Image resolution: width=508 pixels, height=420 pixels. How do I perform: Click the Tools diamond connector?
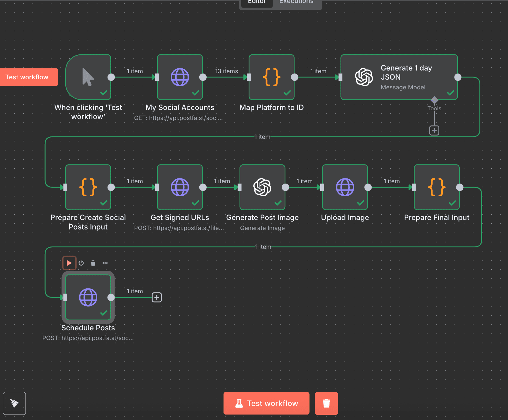[x=434, y=100]
